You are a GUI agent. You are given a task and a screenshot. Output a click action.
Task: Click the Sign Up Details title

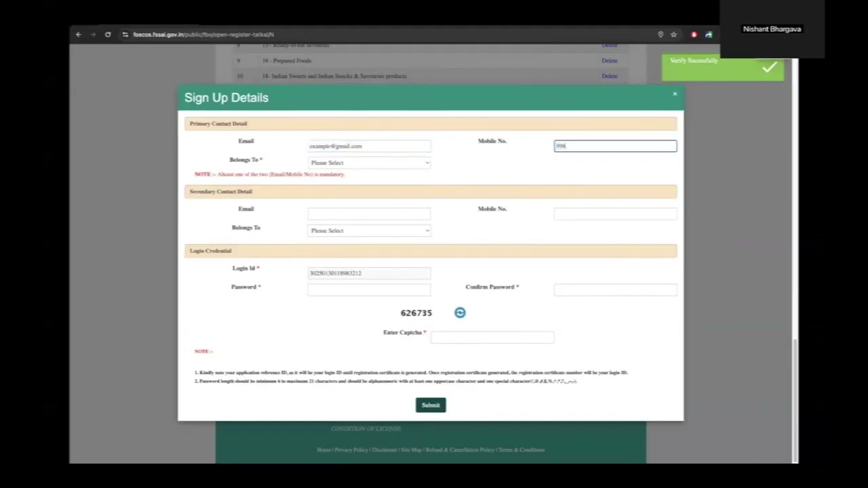point(226,98)
